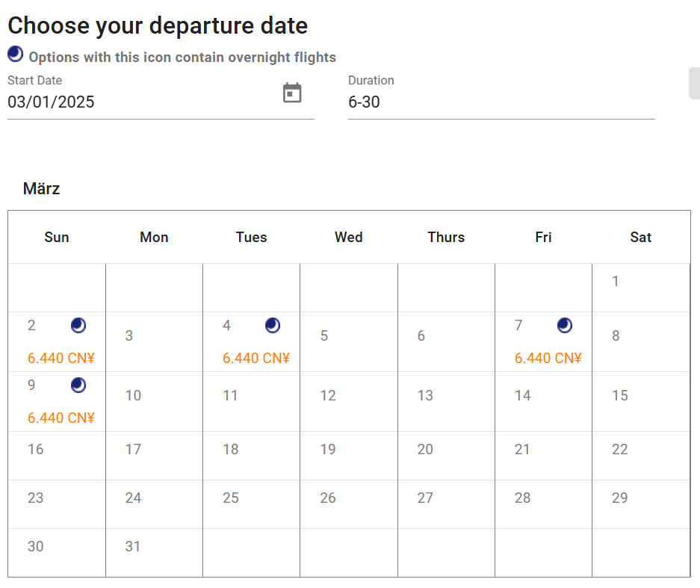Open the Duration 6-30 dropdown
Viewport: 700px width, 588px height.
click(501, 102)
